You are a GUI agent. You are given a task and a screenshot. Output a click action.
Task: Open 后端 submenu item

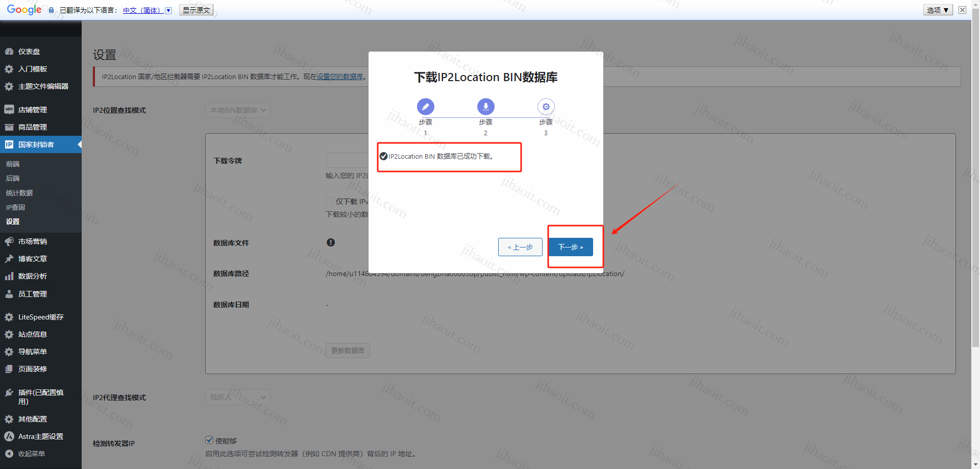click(x=13, y=178)
